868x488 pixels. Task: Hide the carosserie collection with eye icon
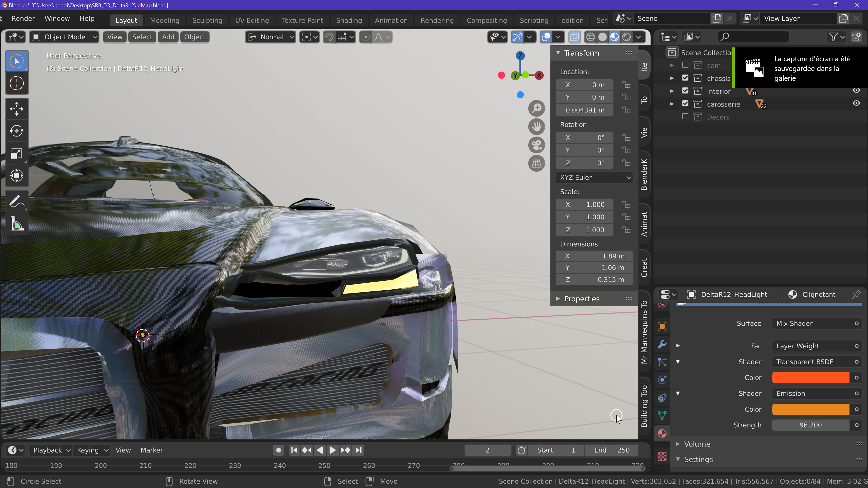856,103
